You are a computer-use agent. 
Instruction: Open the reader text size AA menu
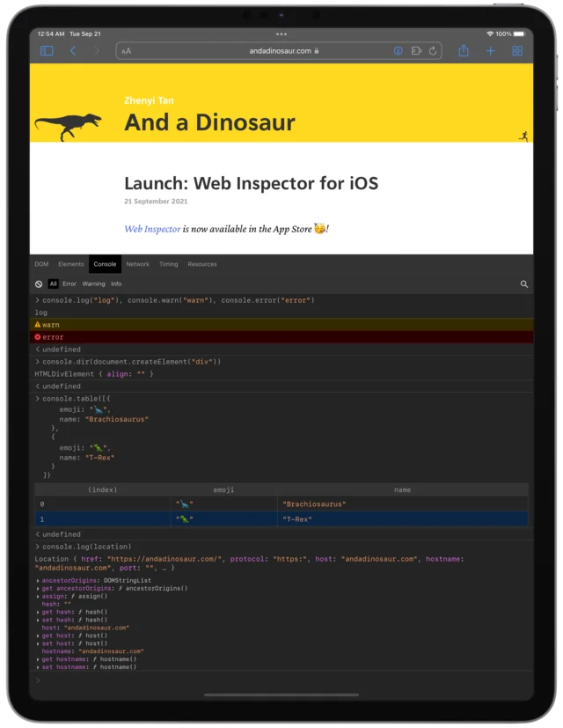pos(127,51)
